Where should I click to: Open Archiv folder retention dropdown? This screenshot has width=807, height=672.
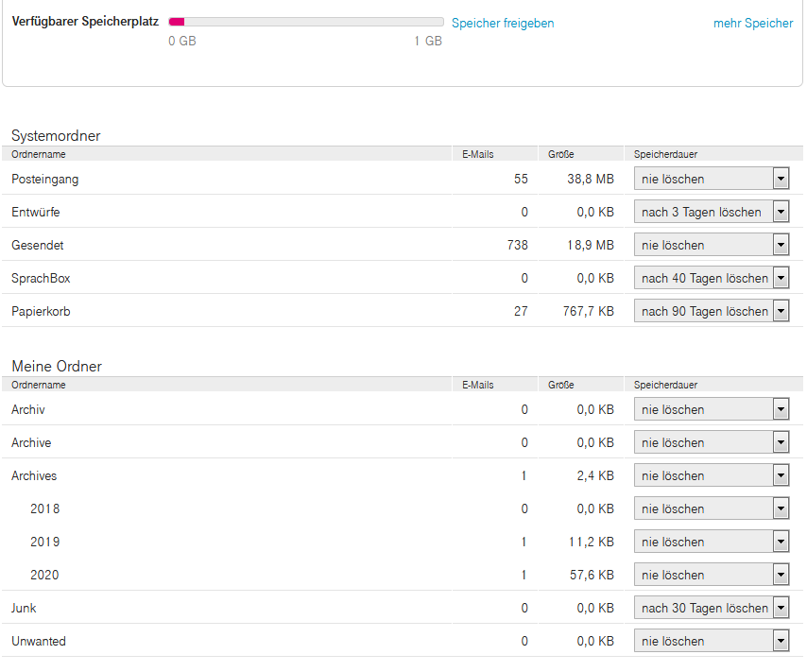[x=711, y=410]
